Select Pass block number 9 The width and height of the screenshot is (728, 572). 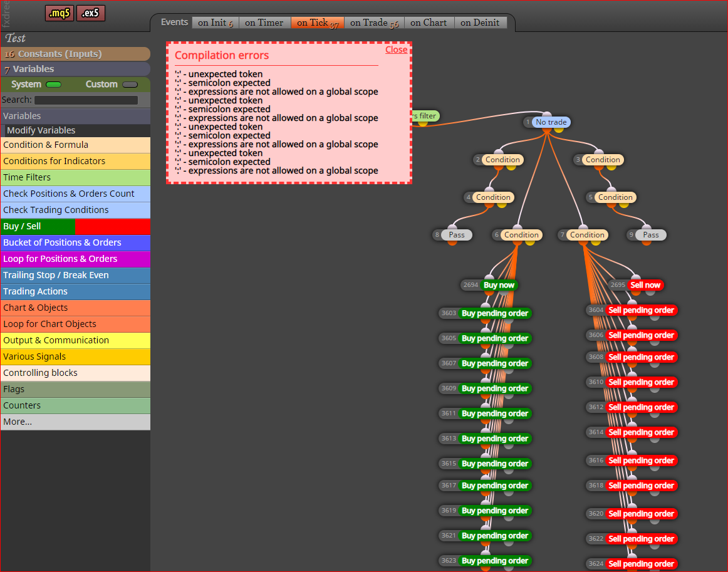click(x=650, y=235)
